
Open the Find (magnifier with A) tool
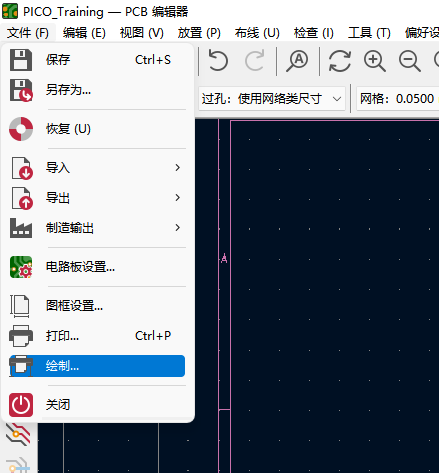pyautogui.click(x=297, y=61)
